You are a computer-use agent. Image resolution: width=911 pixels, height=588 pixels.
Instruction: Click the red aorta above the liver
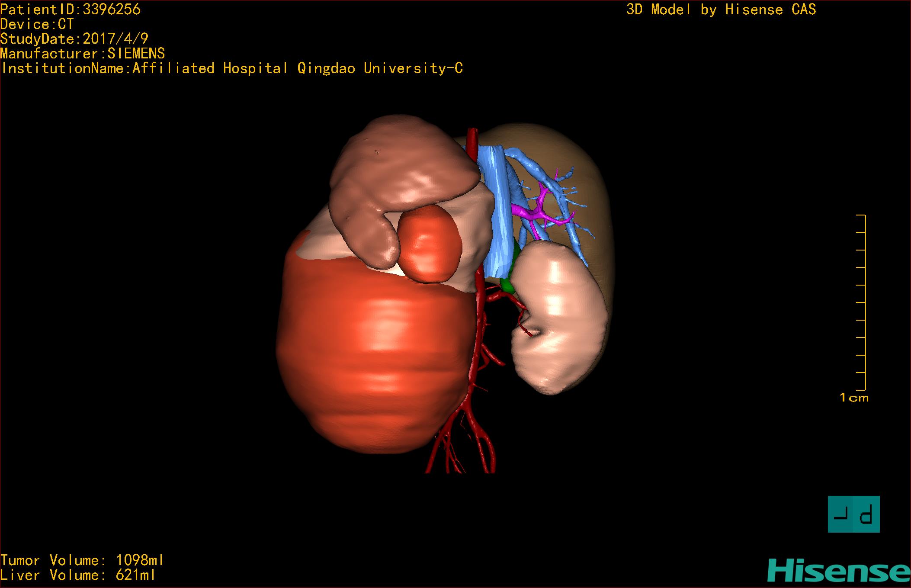click(472, 141)
